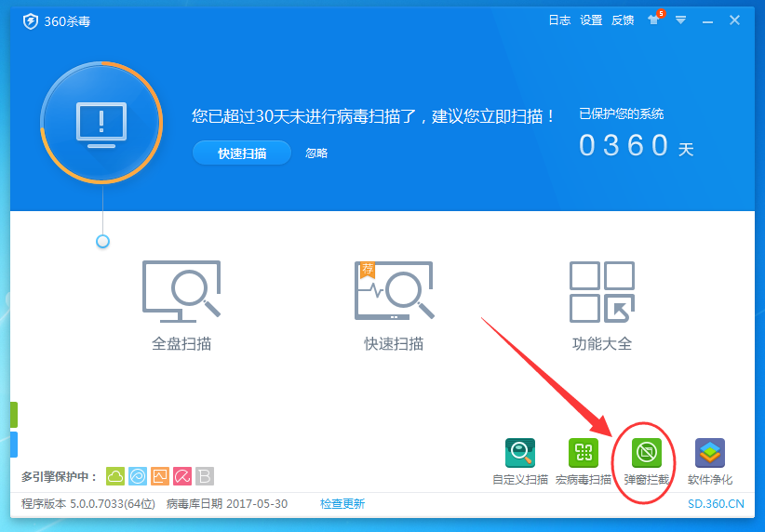
Task: Open 自定义扫描 custom scan icon
Action: click(x=520, y=453)
